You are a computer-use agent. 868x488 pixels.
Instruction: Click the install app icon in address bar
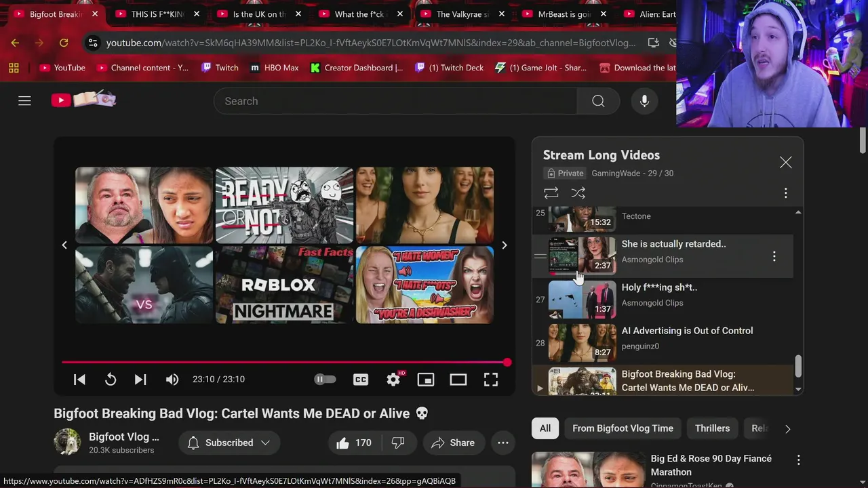coord(654,43)
